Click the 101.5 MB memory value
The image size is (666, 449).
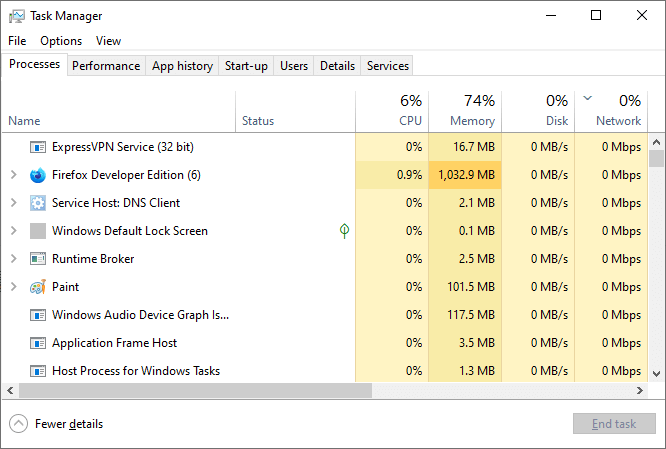(471, 287)
